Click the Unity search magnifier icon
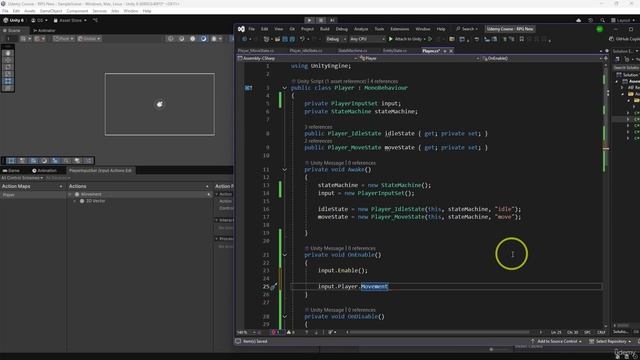 pos(602,20)
